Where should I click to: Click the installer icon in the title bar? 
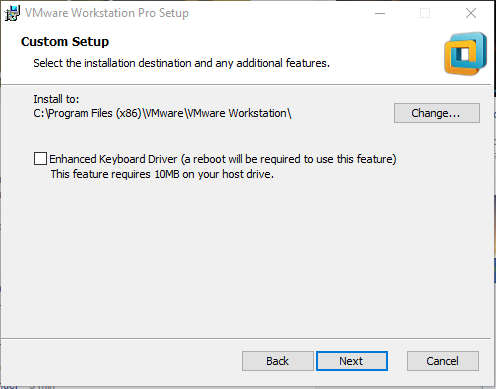tap(12, 13)
